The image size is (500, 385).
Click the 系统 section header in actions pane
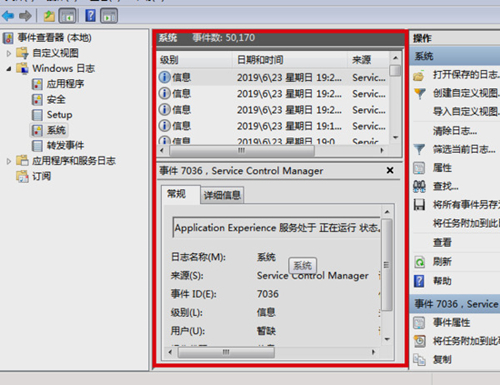point(455,56)
